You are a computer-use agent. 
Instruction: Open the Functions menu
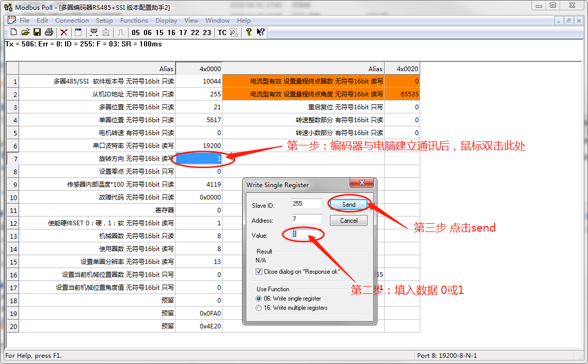[x=134, y=21]
